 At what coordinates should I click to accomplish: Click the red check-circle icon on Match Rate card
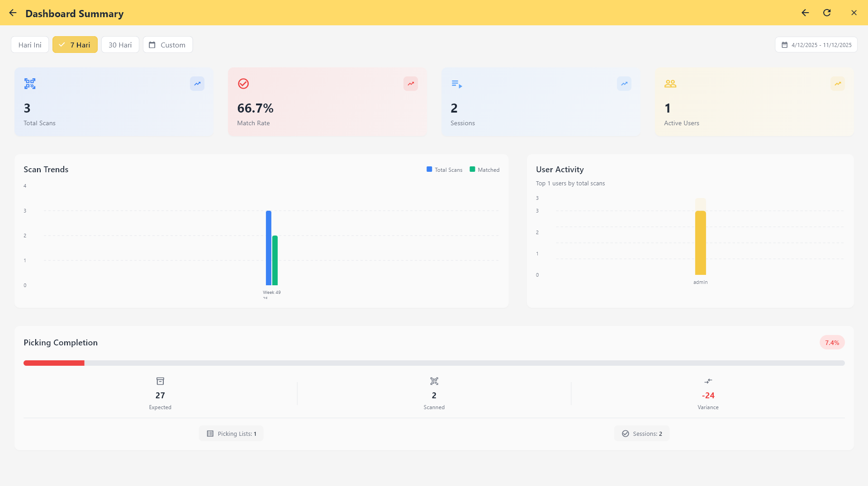243,84
